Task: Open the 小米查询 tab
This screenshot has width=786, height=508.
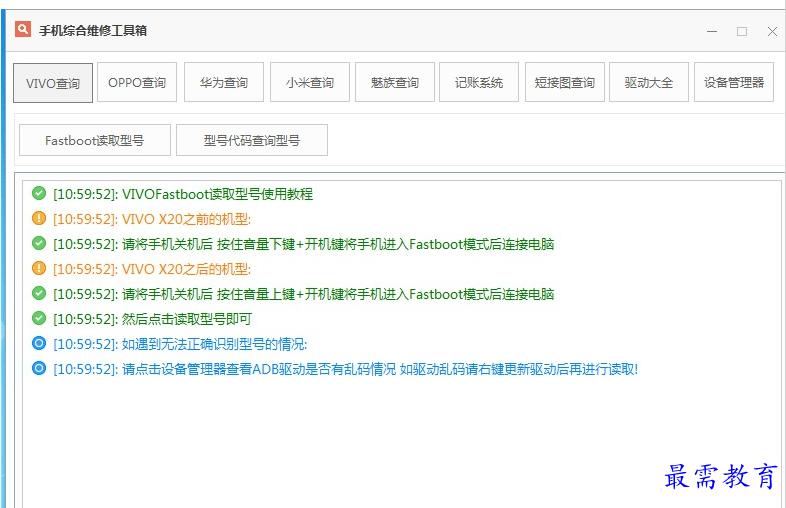Action: point(310,82)
